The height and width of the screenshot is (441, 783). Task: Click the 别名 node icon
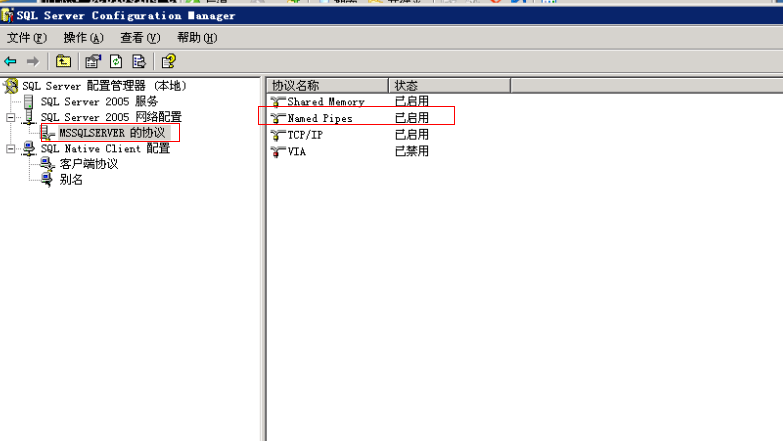tap(47, 179)
